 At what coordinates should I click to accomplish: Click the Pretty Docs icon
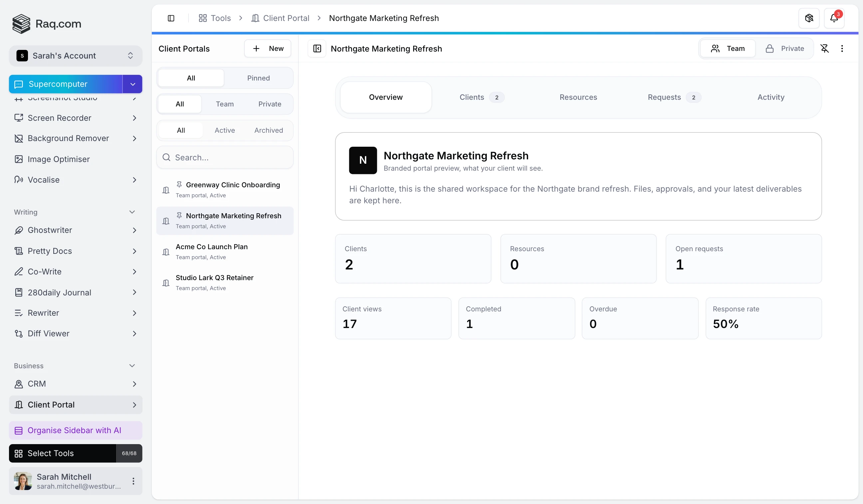tap(19, 251)
